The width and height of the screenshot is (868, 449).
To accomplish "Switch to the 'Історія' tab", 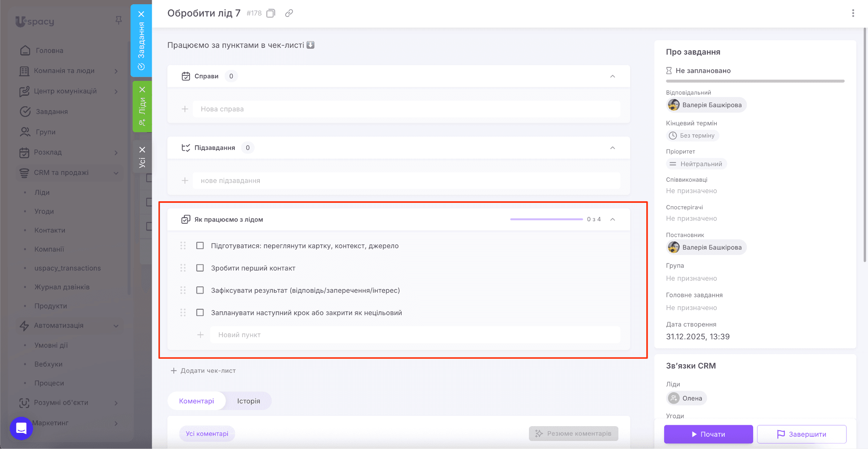I will point(248,401).
